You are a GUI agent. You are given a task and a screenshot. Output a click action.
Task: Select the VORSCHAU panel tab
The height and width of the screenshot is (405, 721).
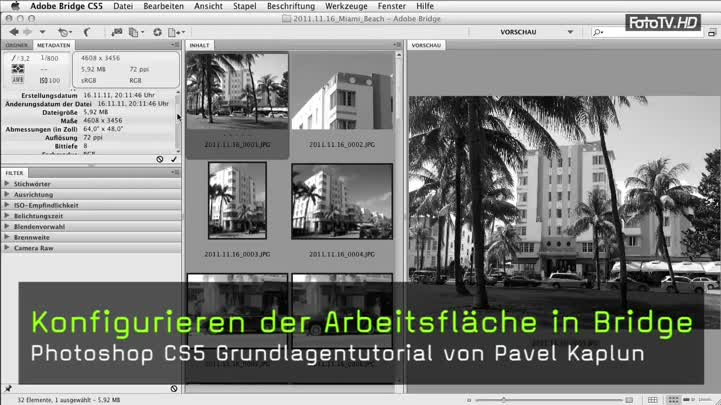(x=426, y=45)
